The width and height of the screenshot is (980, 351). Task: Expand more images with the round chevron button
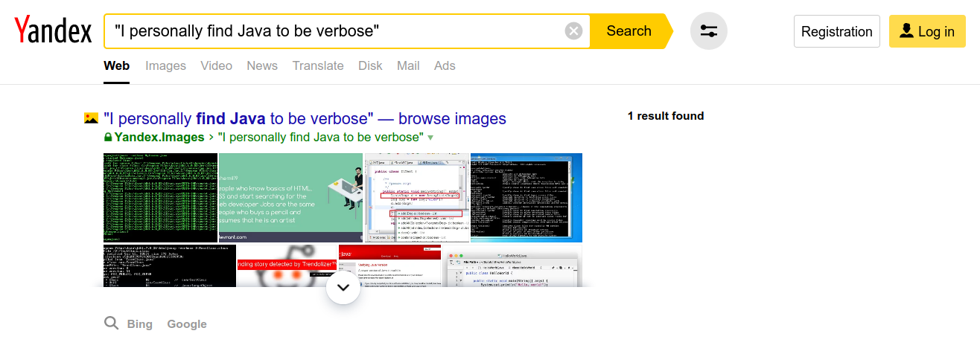[343, 286]
